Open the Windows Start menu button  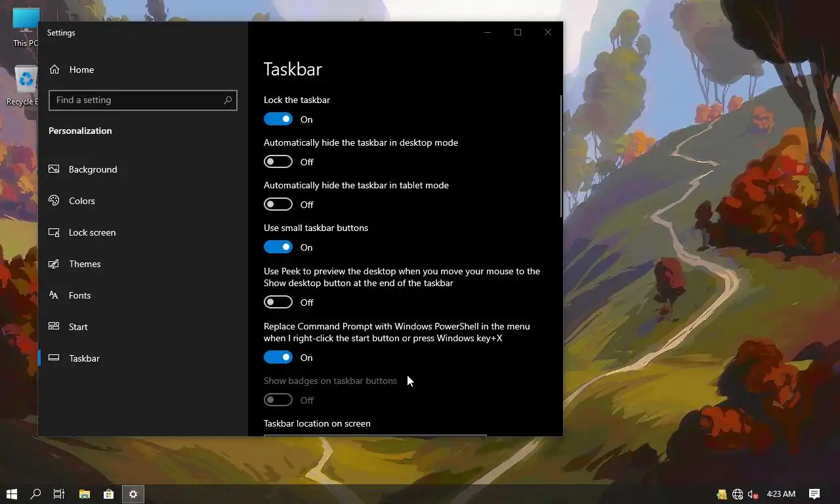pyautogui.click(x=11, y=494)
